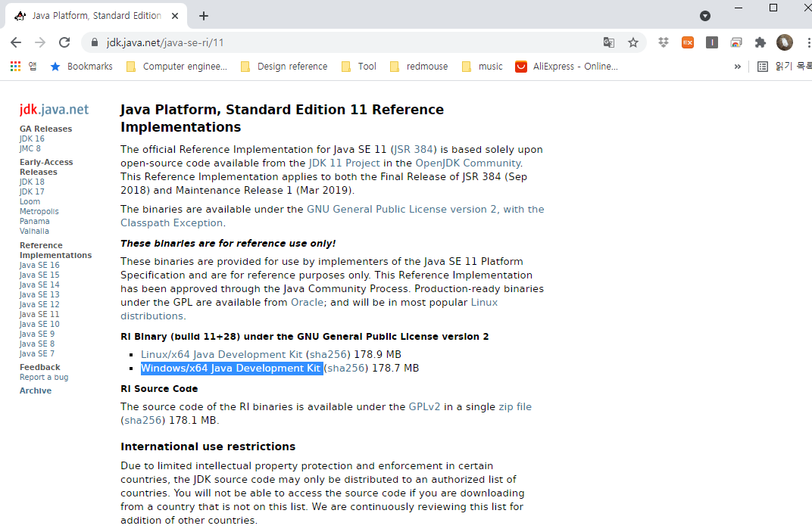Open the JDK 18 early-access link
Screen dimensions: 812x532
tap(32, 182)
